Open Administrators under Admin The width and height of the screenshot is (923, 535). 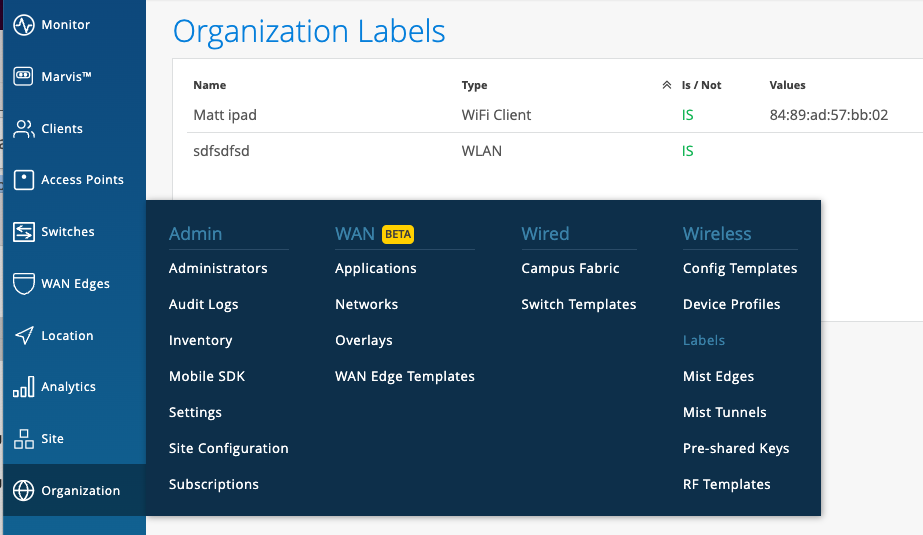click(218, 268)
